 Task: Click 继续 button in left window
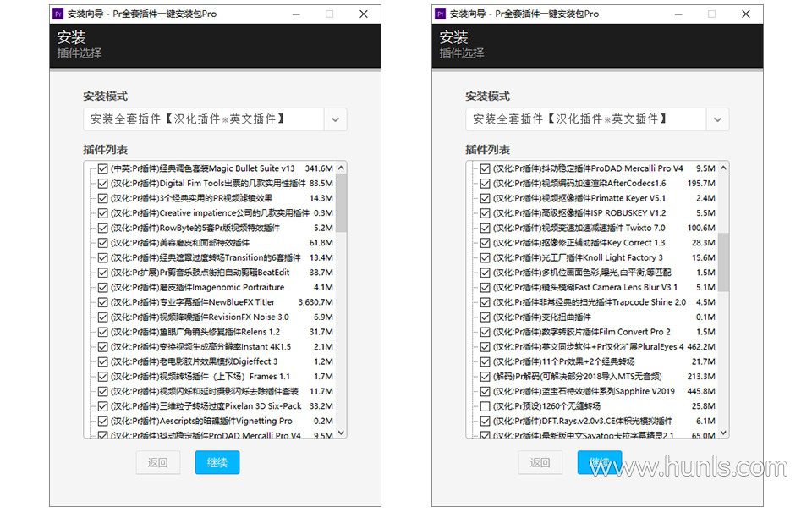pyautogui.click(x=217, y=462)
